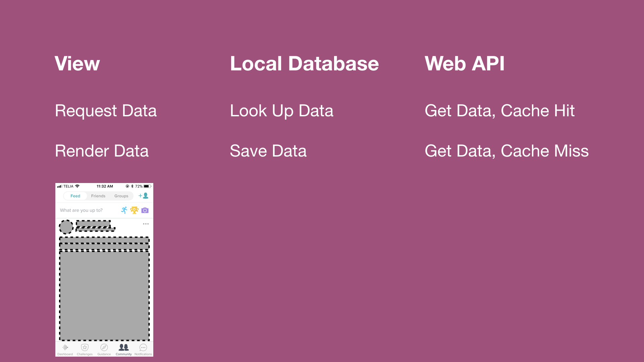This screenshot has height=362, width=644.
Task: Click the 'Request Data' text
Action: pyautogui.click(x=106, y=111)
